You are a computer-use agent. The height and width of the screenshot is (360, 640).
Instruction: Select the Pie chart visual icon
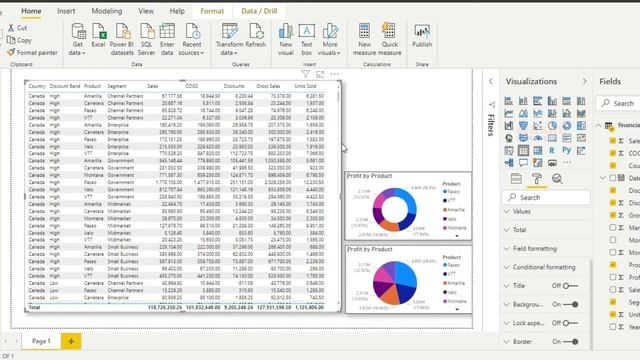click(552, 126)
